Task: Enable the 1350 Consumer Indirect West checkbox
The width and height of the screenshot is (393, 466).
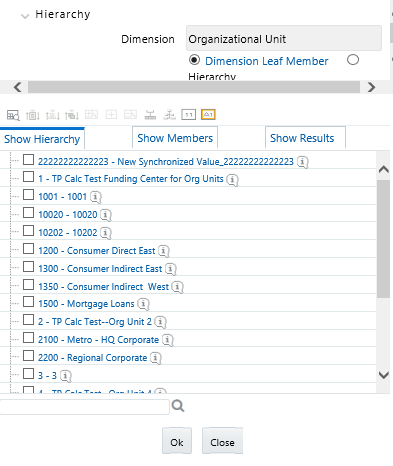Action: pos(28,285)
